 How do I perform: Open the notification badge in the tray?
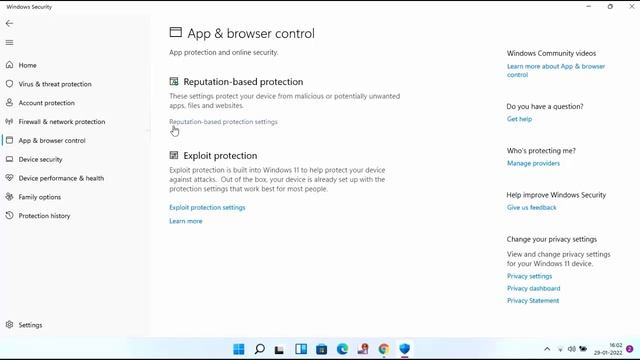(x=630, y=349)
